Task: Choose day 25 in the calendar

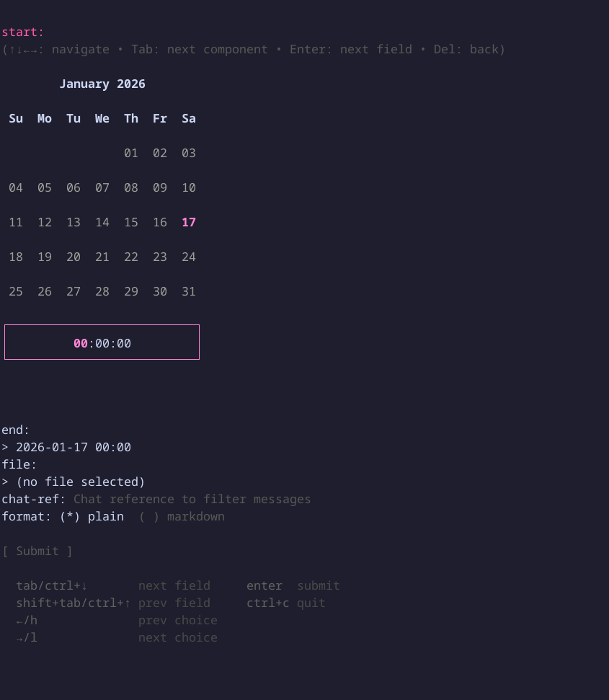Action: pos(16,292)
